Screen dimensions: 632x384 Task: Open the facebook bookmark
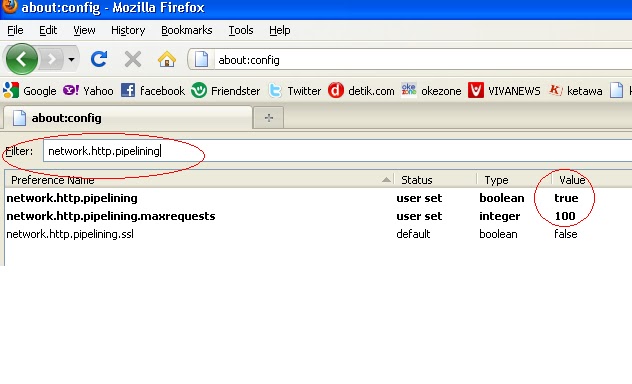click(x=153, y=91)
